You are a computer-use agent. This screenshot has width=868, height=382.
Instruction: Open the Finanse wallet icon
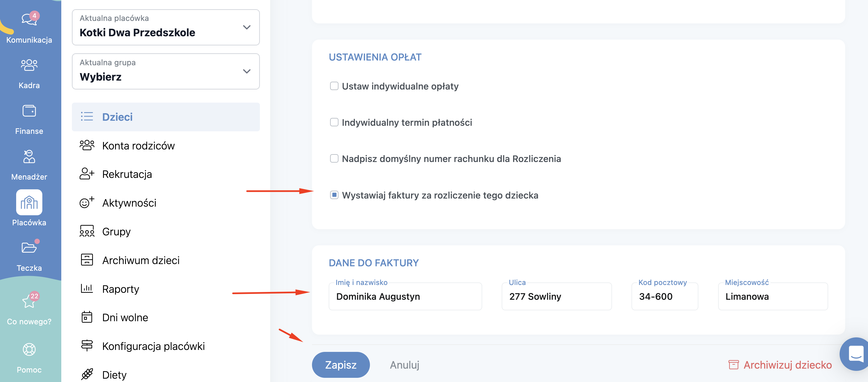tap(29, 111)
